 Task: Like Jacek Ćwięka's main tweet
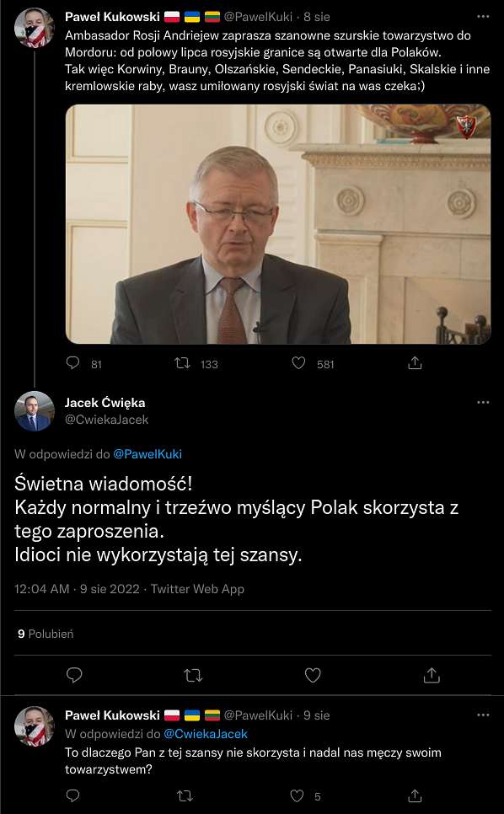(313, 675)
